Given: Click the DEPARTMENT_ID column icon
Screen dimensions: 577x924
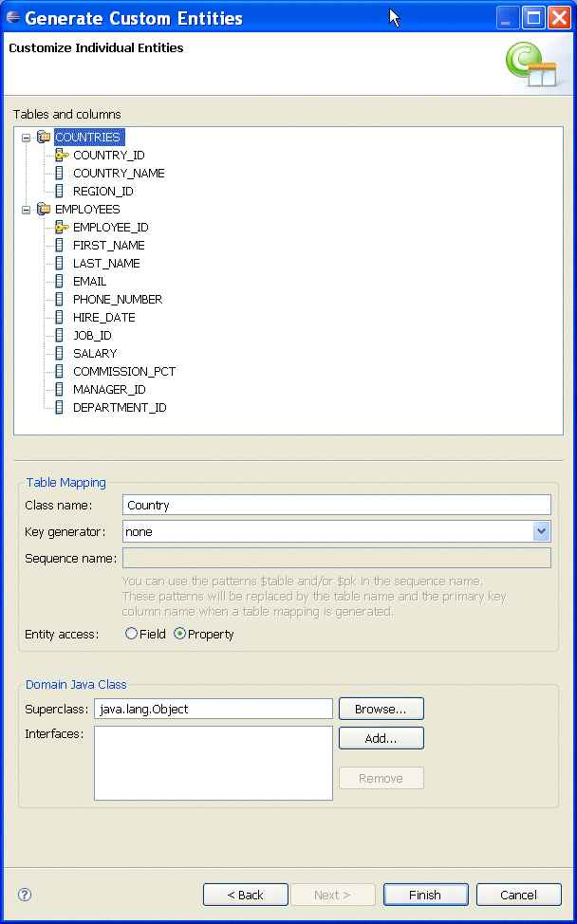Looking at the screenshot, I should tap(59, 408).
